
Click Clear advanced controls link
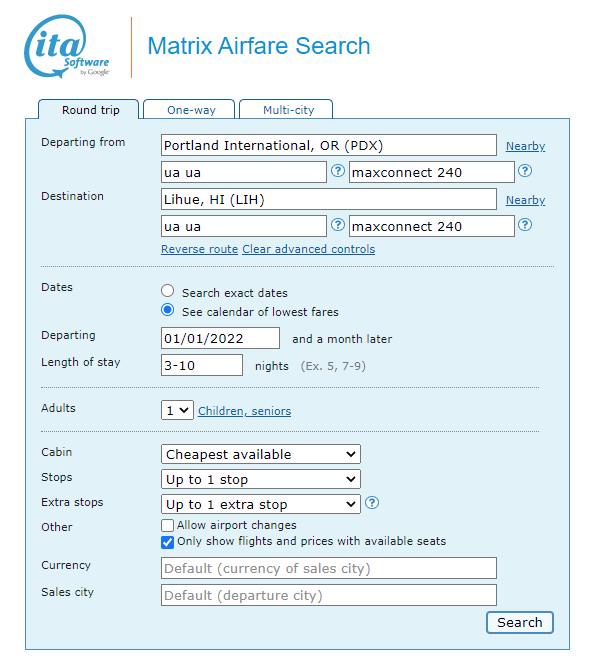[x=308, y=249]
